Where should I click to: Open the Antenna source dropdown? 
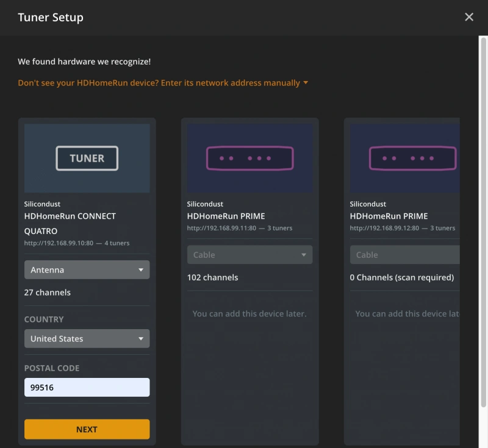tap(87, 270)
